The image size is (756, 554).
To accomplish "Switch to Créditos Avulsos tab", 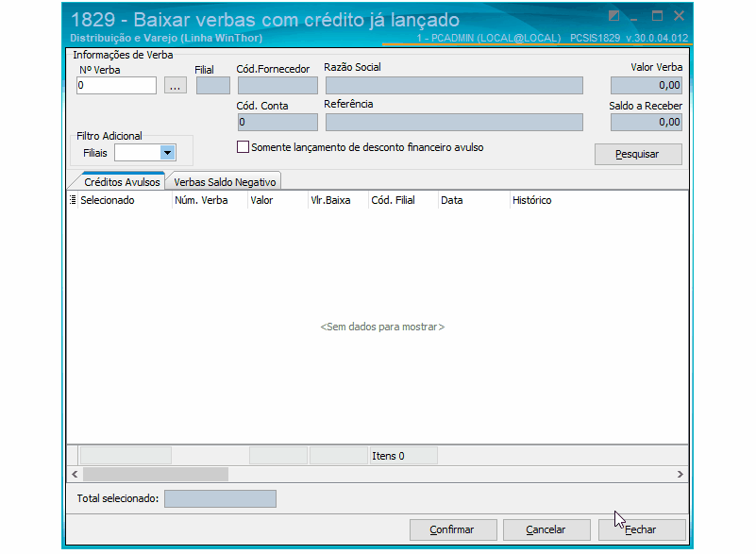I will click(122, 182).
